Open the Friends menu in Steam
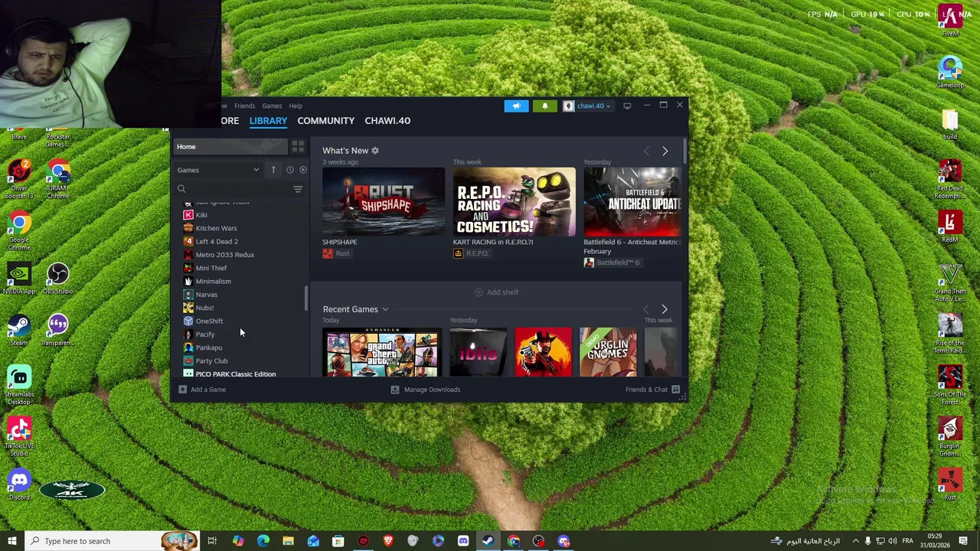This screenshot has height=551, width=980. point(244,106)
